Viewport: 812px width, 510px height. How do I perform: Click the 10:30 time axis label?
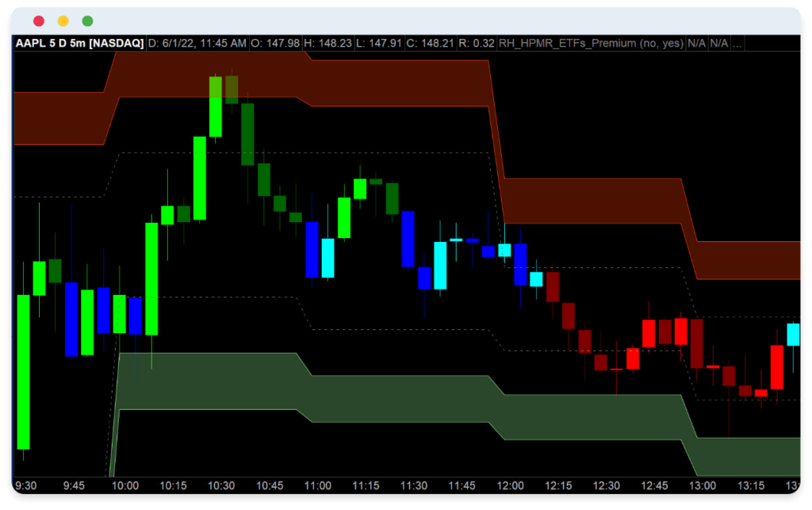pyautogui.click(x=221, y=485)
